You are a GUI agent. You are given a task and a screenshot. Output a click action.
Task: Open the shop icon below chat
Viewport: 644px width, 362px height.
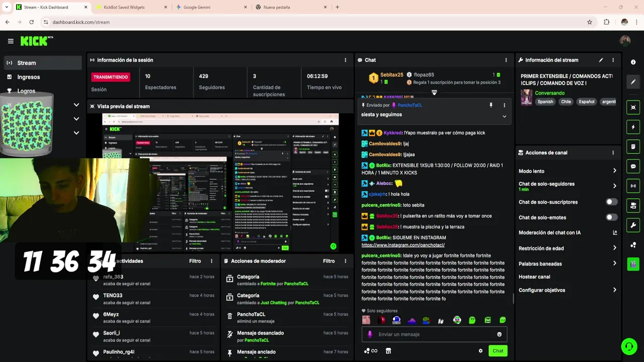pyautogui.click(x=388, y=351)
